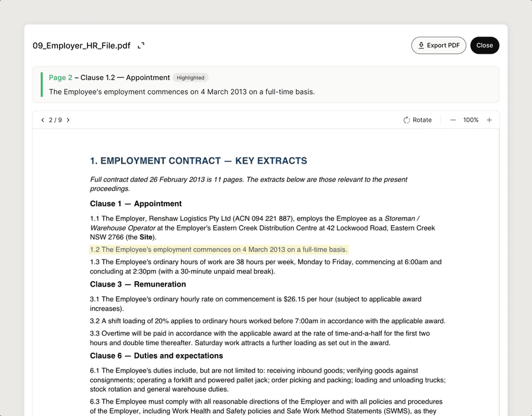532x416 pixels.
Task: Zoom out with the minus icon
Action: coord(453,120)
